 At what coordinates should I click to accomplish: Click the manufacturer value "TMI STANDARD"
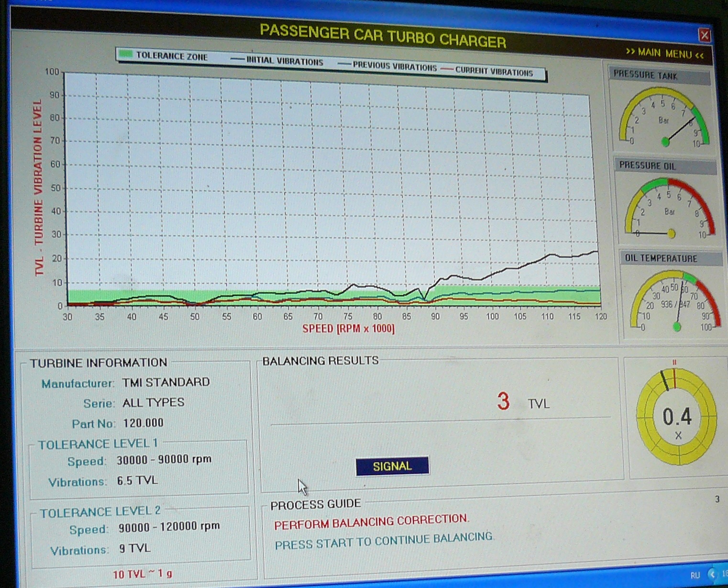tap(166, 382)
